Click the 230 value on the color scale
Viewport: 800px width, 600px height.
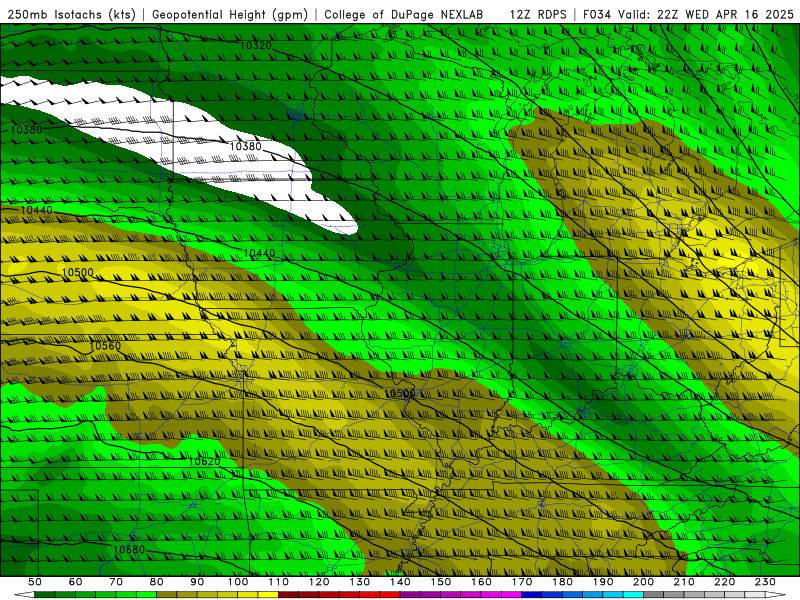click(766, 582)
